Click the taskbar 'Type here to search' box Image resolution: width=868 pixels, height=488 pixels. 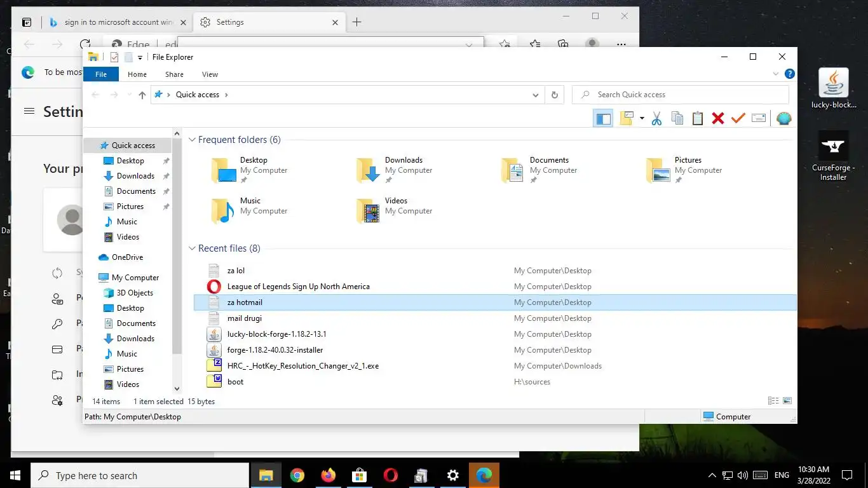[x=140, y=475]
